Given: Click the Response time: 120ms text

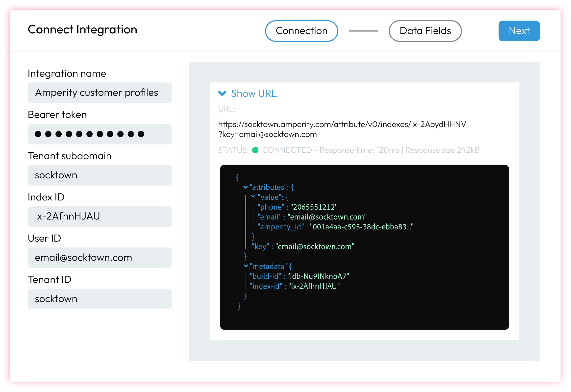Looking at the screenshot, I should pyautogui.click(x=359, y=150).
